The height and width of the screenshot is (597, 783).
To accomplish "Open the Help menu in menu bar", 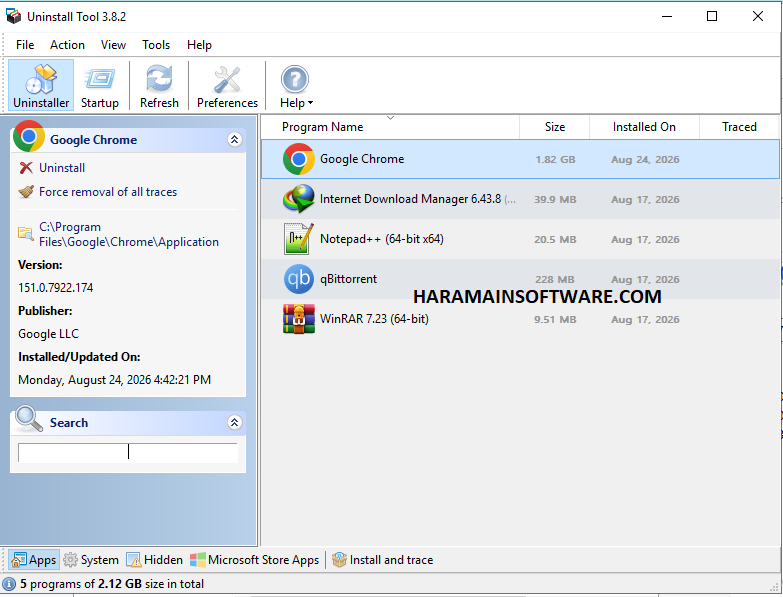I will pyautogui.click(x=199, y=45).
